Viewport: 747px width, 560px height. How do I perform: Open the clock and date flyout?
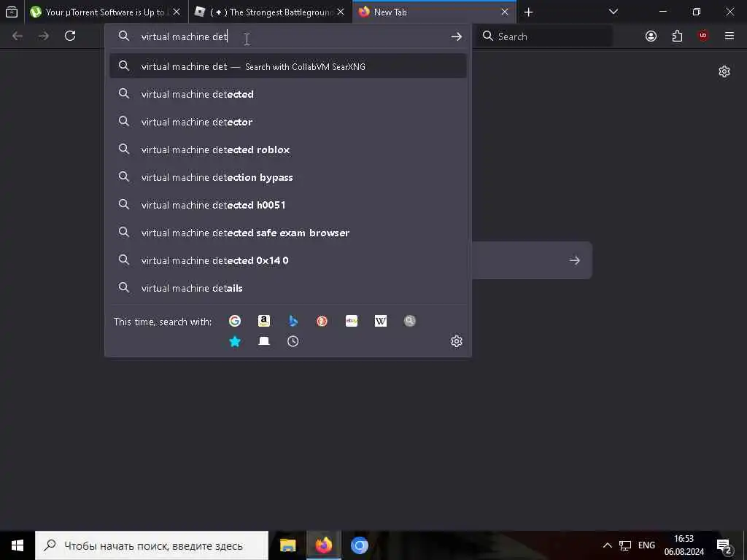[x=684, y=545]
